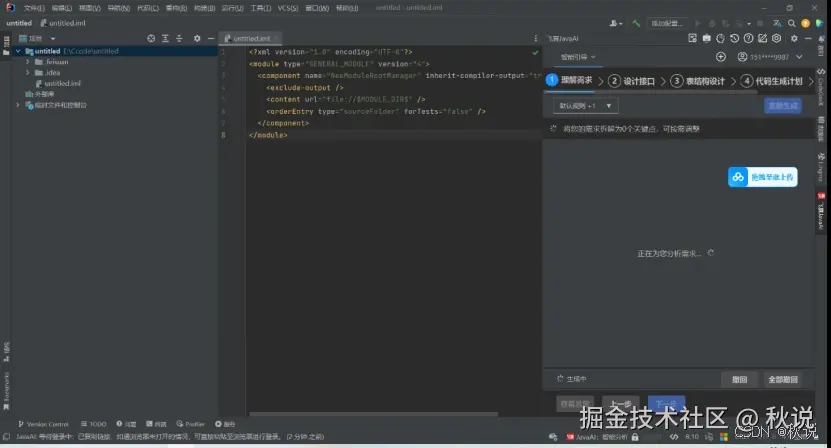Click the user account avatar icon

click(x=742, y=57)
